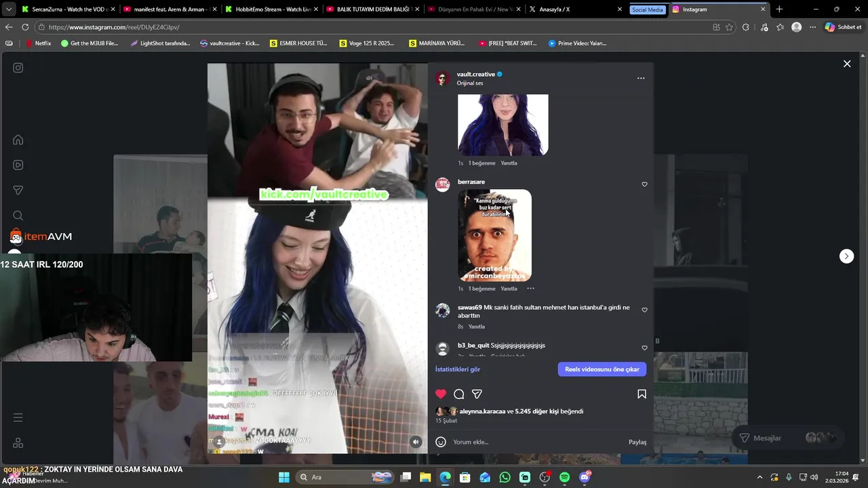Switch to SercanZurna Kick tab
Screen dimensions: 868x488
click(65, 9)
